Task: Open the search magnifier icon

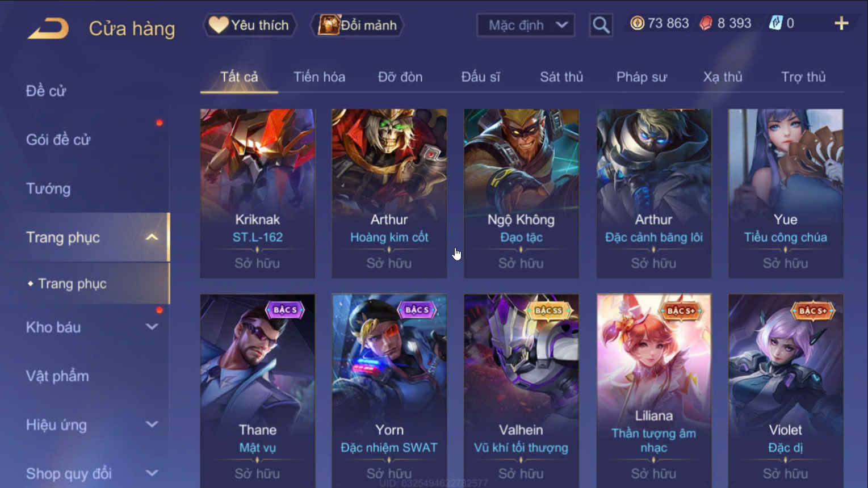Action: [x=601, y=25]
